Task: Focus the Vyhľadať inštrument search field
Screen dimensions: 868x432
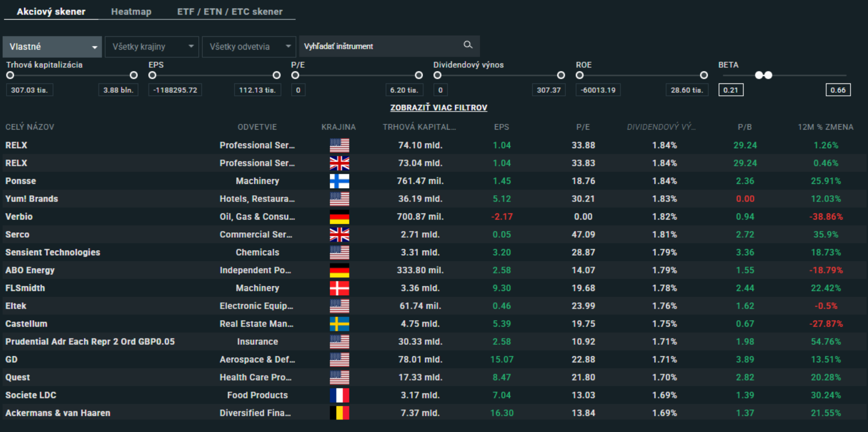Action: [x=381, y=46]
